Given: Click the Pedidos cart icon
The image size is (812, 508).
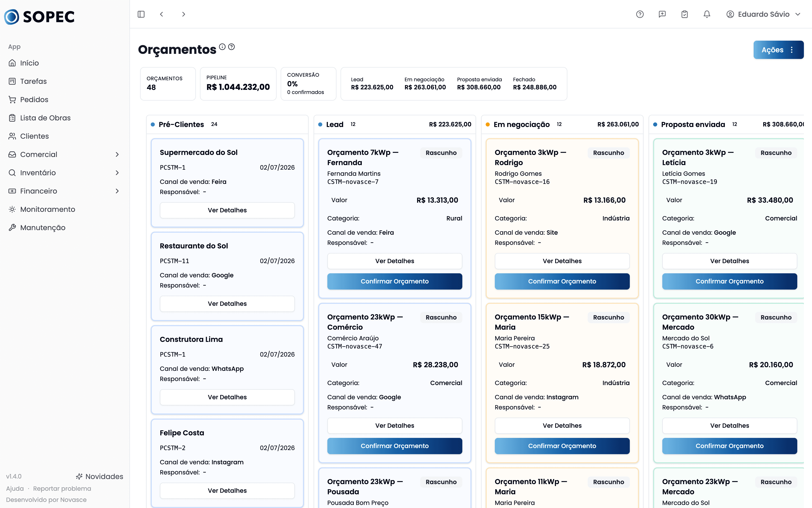Looking at the screenshot, I should [12, 100].
